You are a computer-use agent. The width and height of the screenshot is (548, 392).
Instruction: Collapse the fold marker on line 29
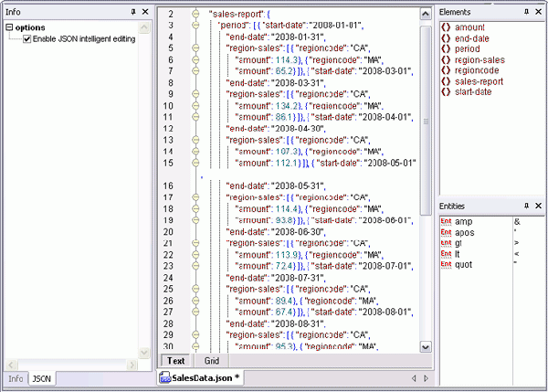tap(195, 334)
